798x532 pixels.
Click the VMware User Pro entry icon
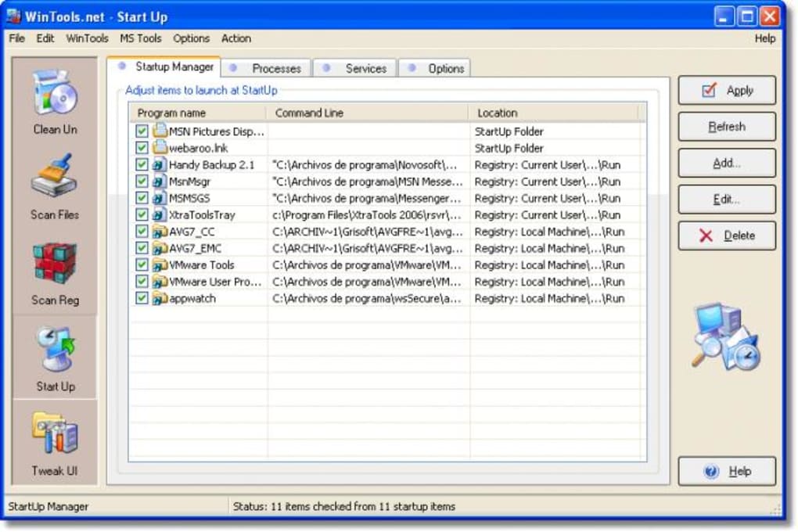pos(160,282)
